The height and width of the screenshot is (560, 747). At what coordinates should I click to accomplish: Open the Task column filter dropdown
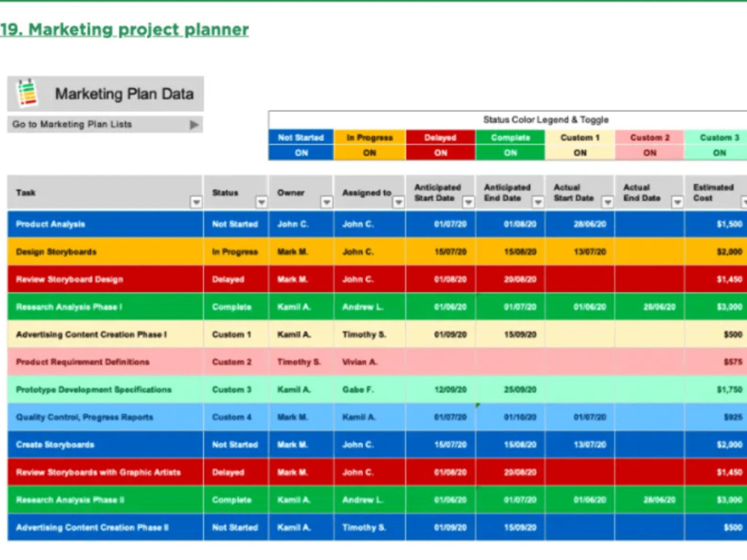[196, 202]
